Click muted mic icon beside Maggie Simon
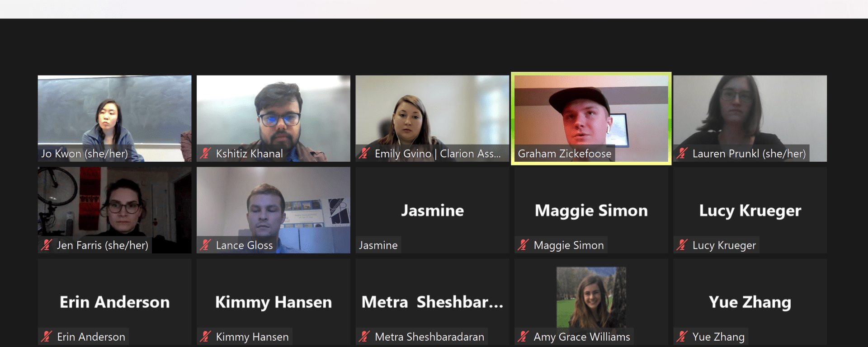 point(523,245)
